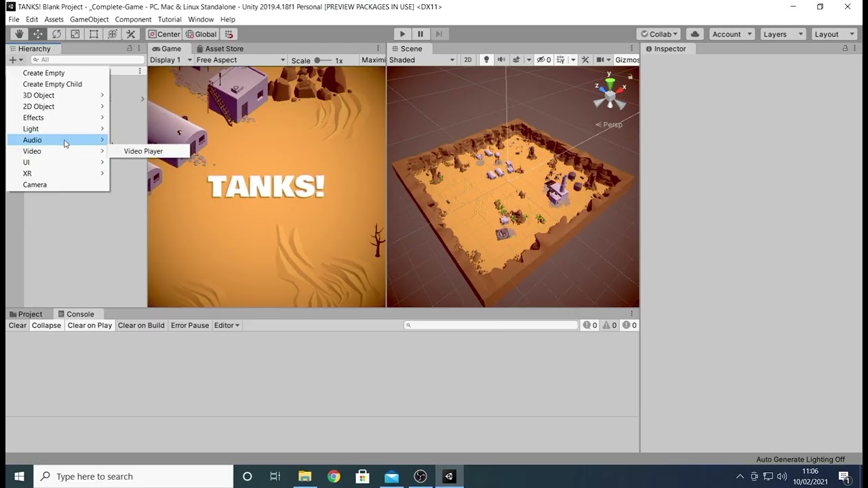Open Game view panel options menu
The image size is (868, 488).
click(378, 49)
